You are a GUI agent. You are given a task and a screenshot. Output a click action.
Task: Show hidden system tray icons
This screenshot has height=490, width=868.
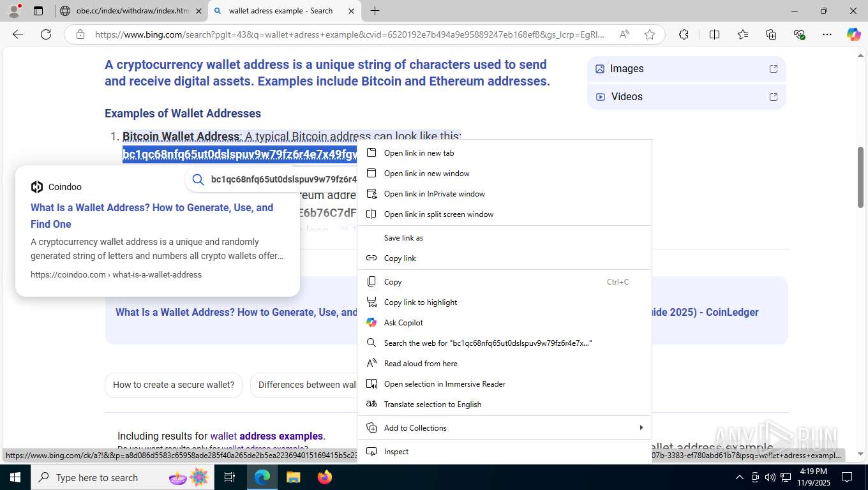[740, 477]
